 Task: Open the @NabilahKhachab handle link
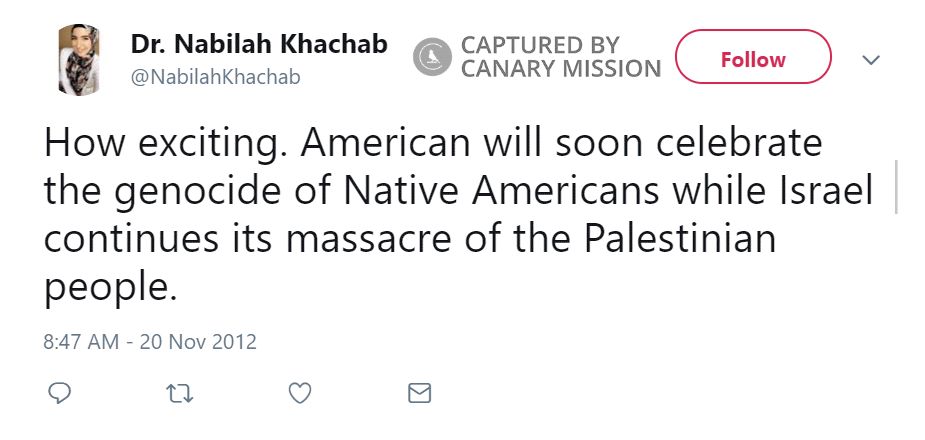click(215, 77)
